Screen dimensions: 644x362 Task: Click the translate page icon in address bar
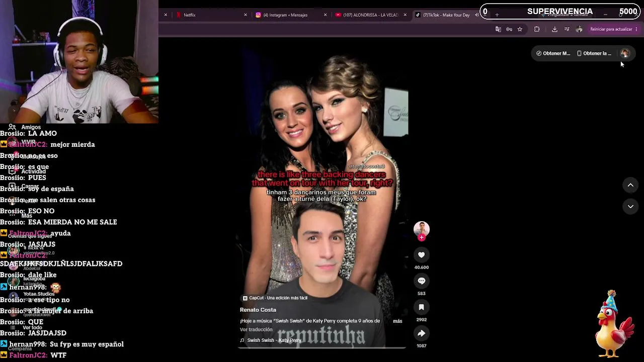[498, 29]
